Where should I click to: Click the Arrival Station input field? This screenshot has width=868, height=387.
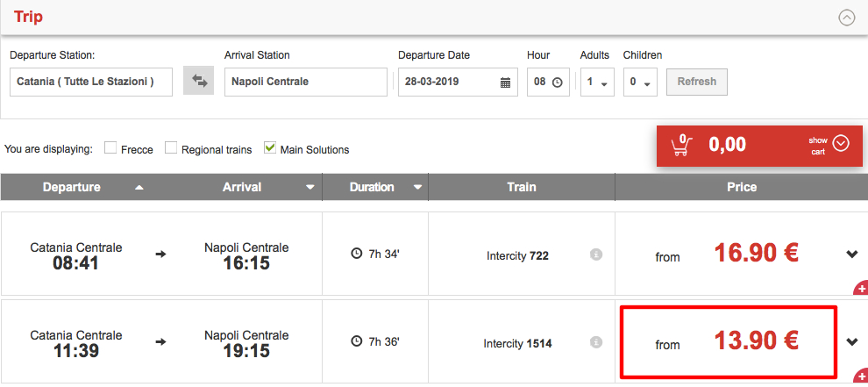pos(305,82)
